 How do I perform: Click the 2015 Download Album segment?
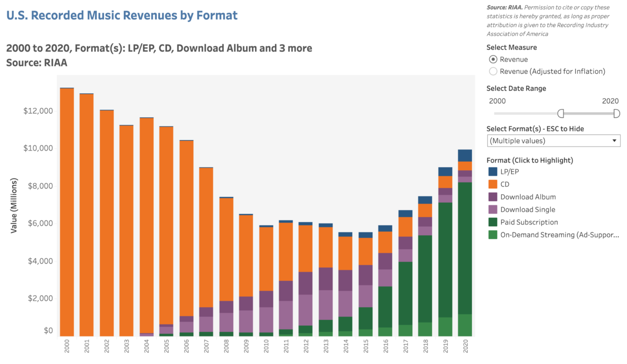366,275
